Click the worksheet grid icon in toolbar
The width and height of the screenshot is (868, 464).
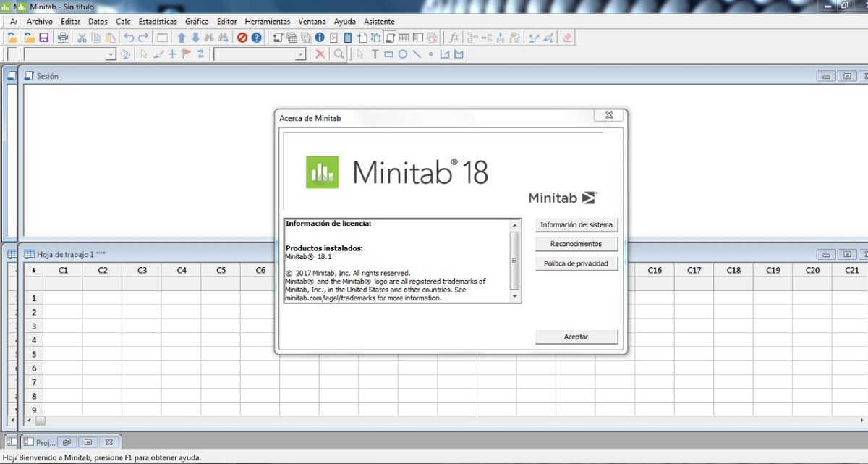pos(405,38)
